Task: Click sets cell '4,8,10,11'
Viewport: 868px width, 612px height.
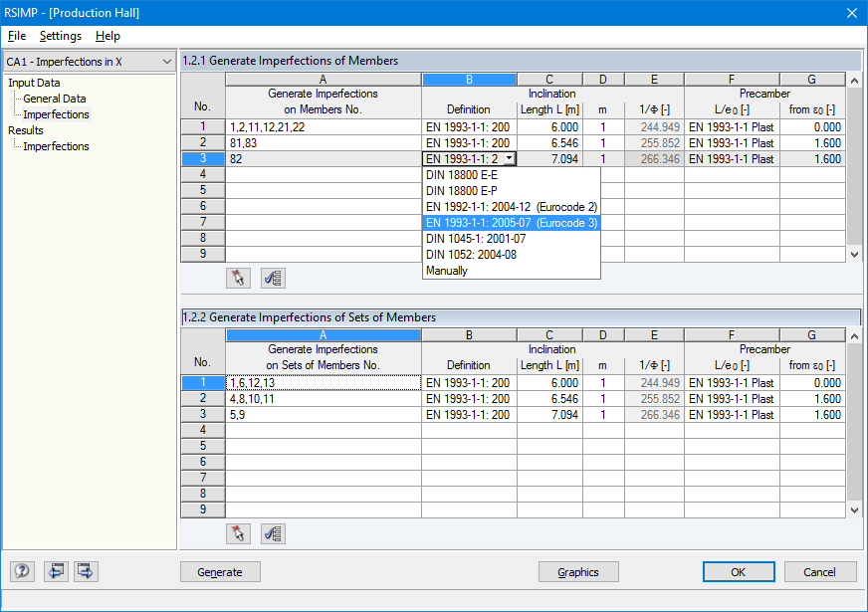Action: point(324,399)
